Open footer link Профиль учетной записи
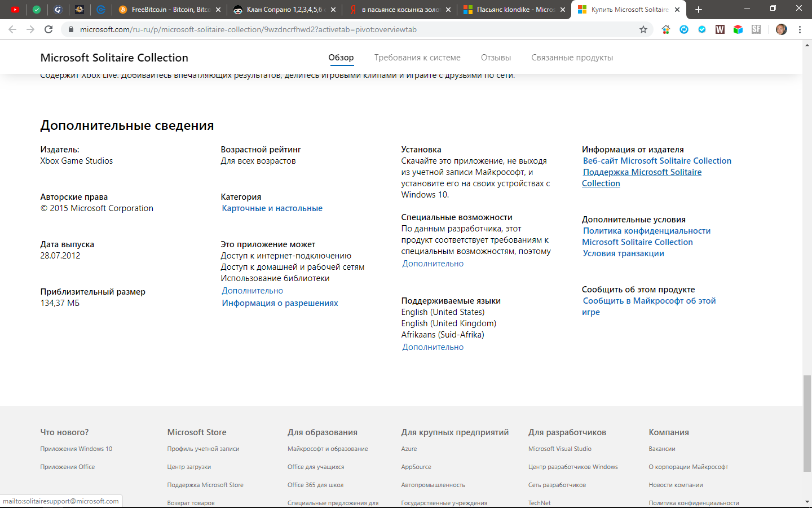This screenshot has width=812, height=508. point(203,449)
